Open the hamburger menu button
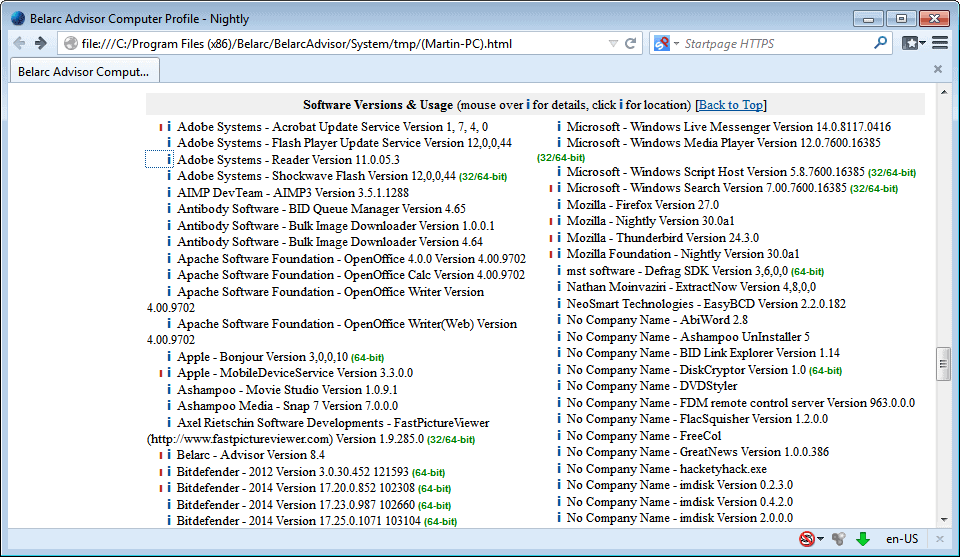 [x=940, y=43]
